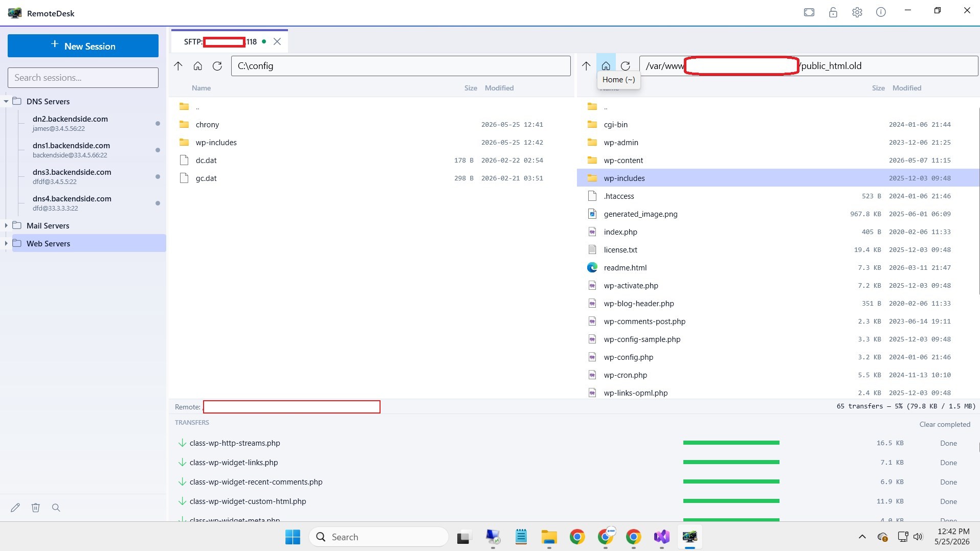Open File Explorer in the taskbar
Viewport: 980px width, 551px height.
[549, 537]
